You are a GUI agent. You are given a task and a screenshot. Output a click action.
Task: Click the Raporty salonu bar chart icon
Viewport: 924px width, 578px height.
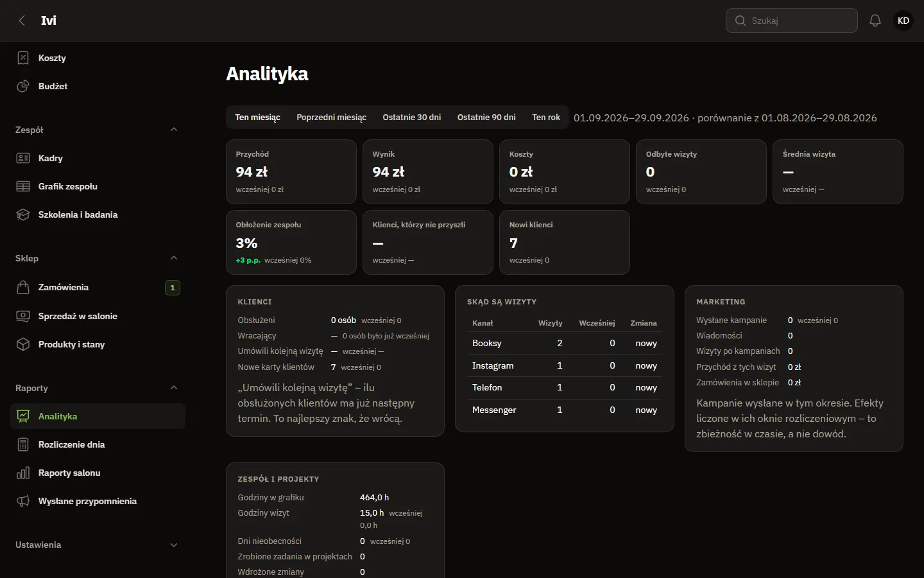pos(23,473)
